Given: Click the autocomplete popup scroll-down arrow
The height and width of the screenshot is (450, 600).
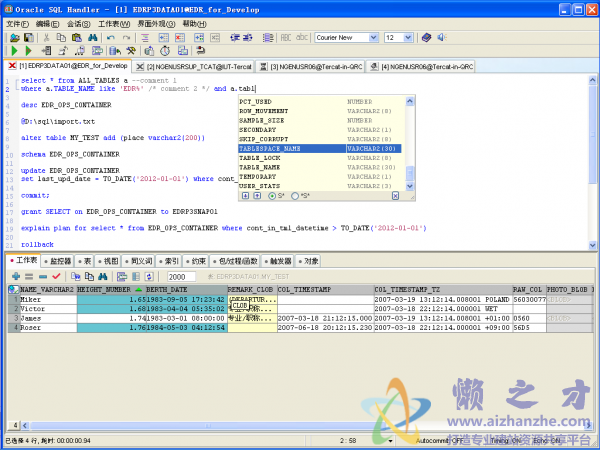Looking at the screenshot, I should [409, 186].
